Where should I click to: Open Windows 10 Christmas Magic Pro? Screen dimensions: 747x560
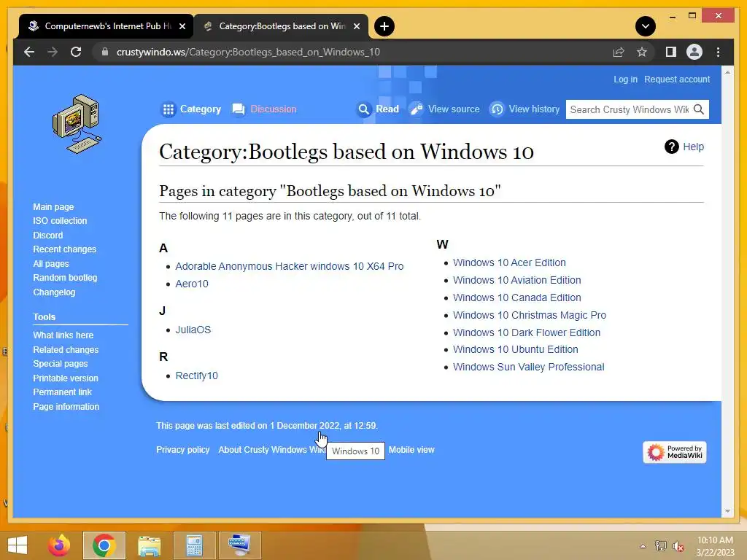tap(530, 315)
